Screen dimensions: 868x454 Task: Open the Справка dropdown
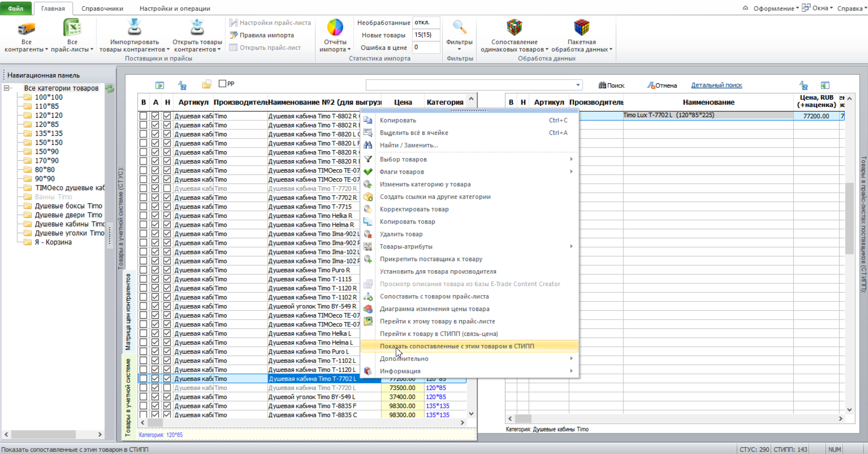pos(852,8)
